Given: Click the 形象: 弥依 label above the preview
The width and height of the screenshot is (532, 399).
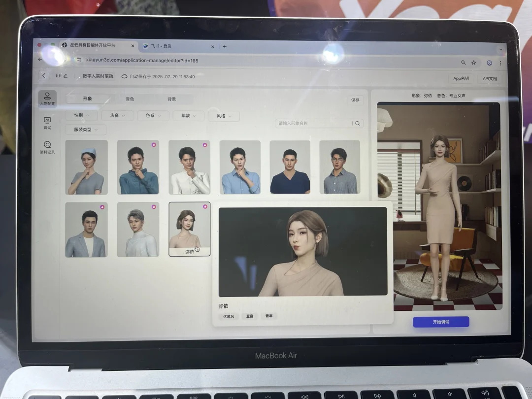Looking at the screenshot, I should 422,96.
